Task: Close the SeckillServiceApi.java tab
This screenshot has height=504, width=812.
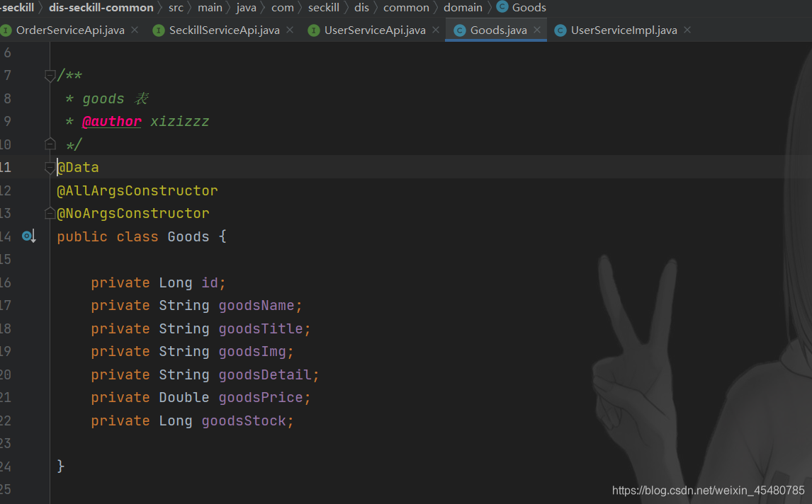Action: 290,30
